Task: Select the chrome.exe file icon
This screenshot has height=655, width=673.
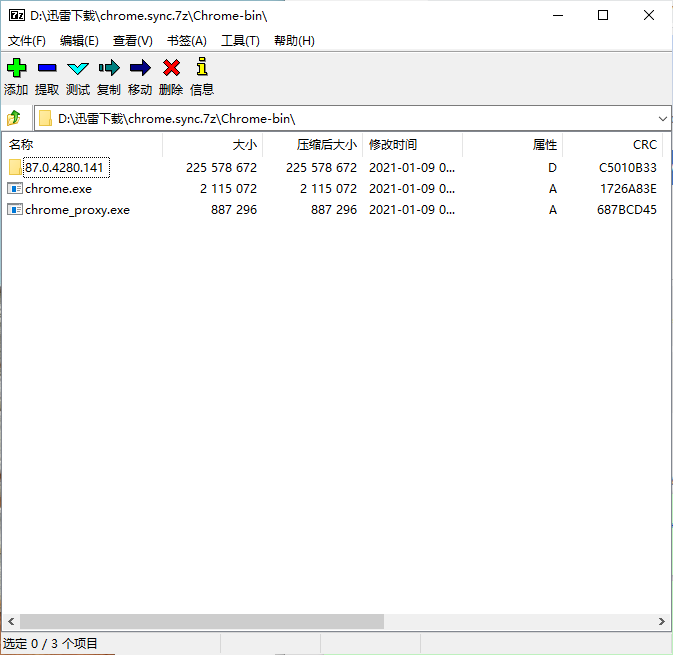Action: [15, 188]
